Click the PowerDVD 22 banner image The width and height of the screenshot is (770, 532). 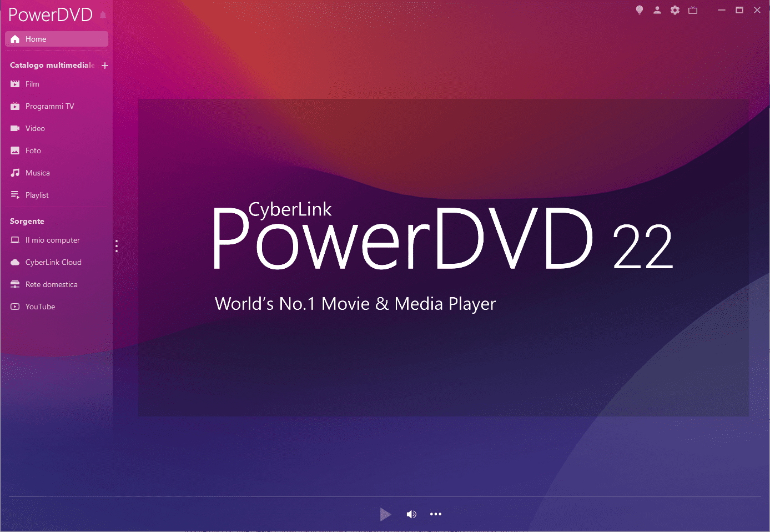[x=444, y=258]
